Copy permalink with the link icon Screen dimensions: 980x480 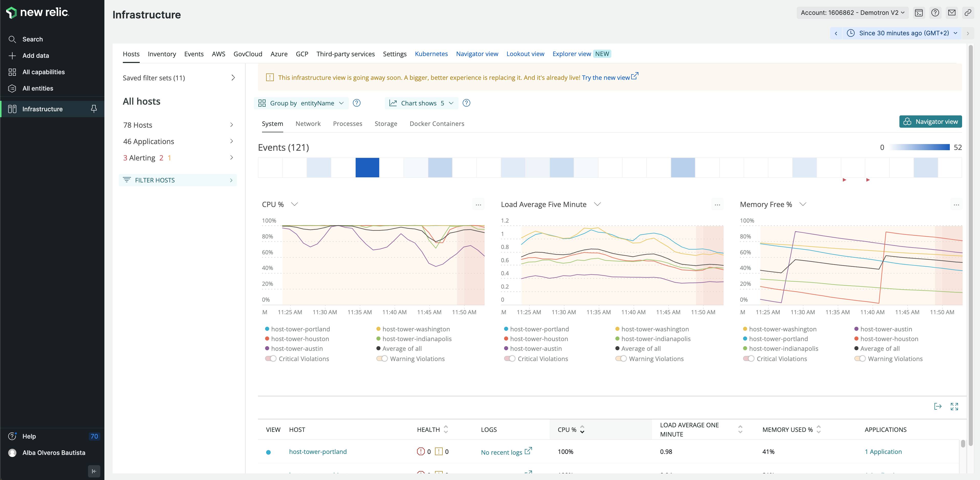point(968,13)
